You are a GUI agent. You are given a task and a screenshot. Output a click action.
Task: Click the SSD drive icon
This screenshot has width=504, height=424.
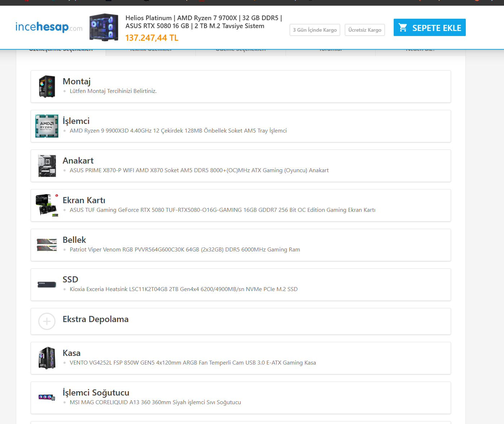(47, 285)
